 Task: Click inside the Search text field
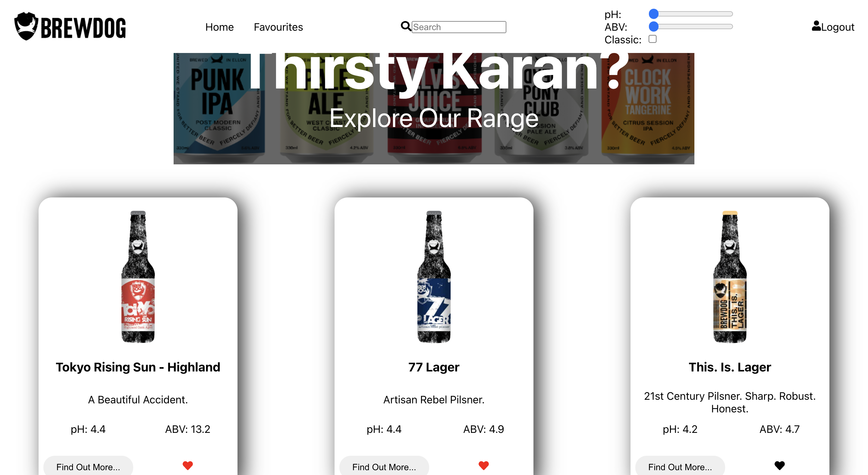[458, 27]
